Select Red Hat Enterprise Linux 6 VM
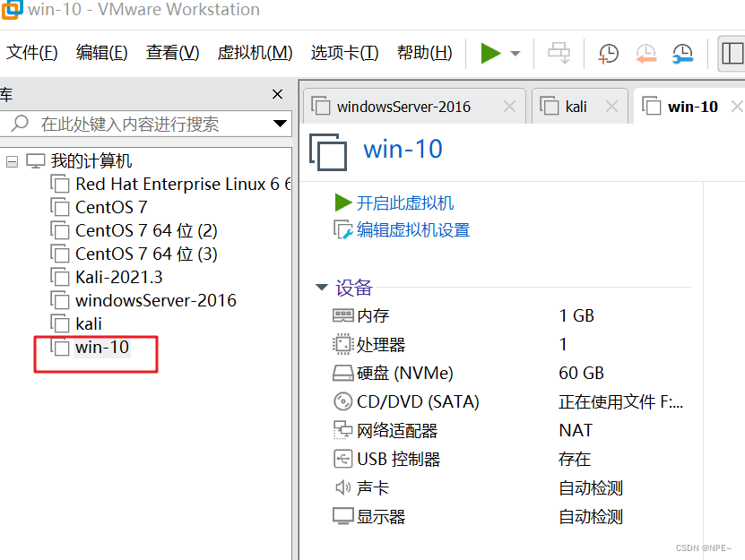Image resolution: width=745 pixels, height=560 pixels. pyautogui.click(x=183, y=184)
